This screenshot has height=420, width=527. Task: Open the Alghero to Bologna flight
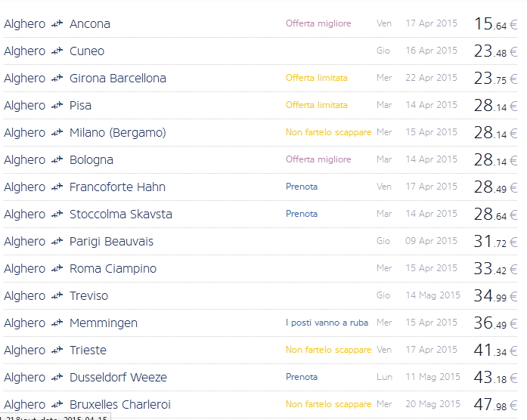(x=91, y=160)
